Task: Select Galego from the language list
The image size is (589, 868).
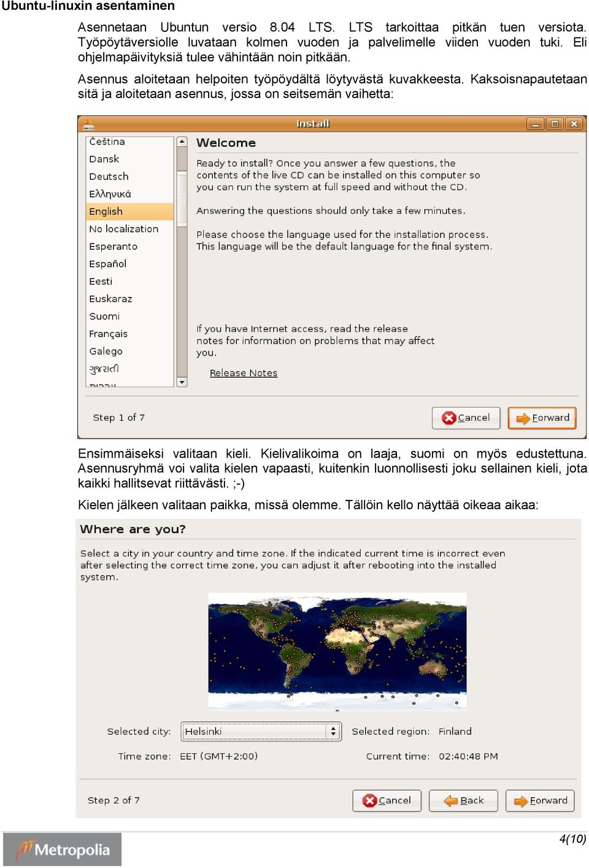Action: coord(130,351)
